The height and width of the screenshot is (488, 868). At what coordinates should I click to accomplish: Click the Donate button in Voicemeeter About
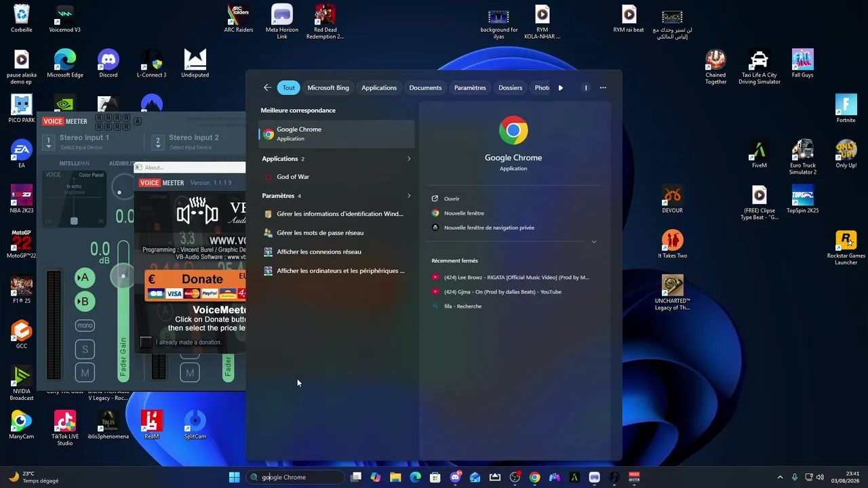(x=197, y=285)
